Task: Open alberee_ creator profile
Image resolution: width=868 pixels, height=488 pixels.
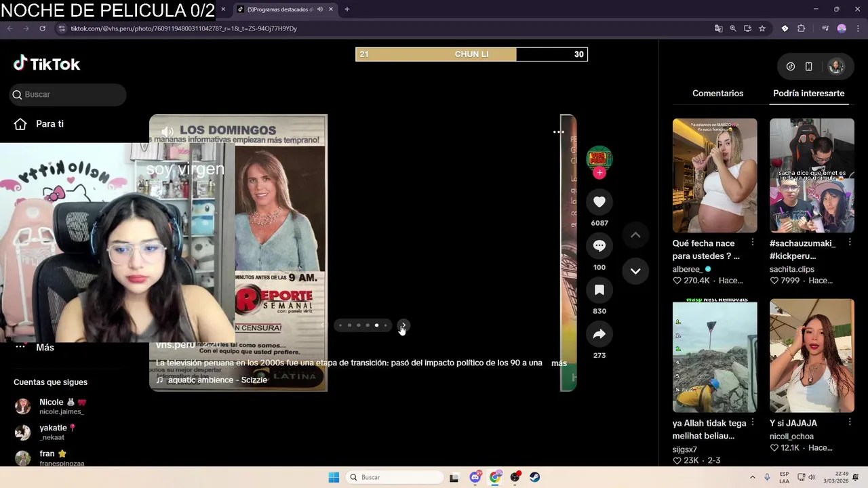Action: click(x=688, y=269)
